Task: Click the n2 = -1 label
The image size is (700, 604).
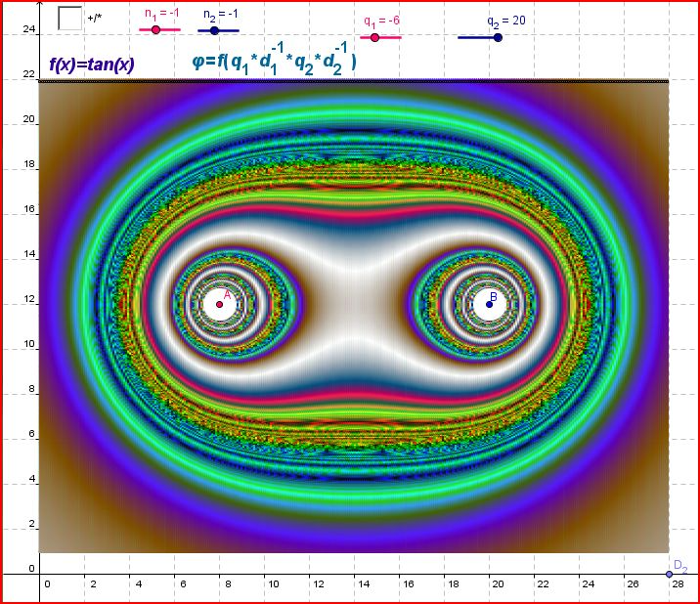Action: pos(221,15)
